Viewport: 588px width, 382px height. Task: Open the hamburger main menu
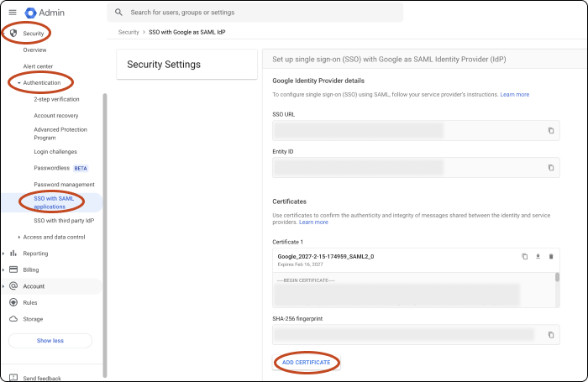point(13,13)
